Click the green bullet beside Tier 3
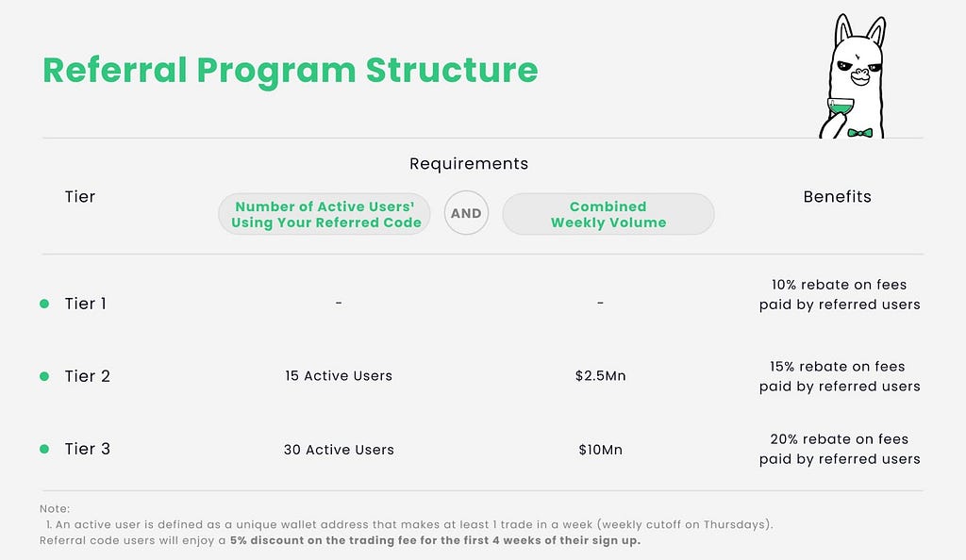The width and height of the screenshot is (966, 560). tap(44, 449)
